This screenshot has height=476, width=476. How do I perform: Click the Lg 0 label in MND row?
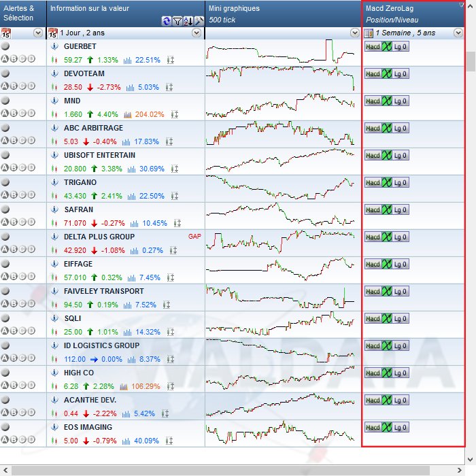point(401,101)
